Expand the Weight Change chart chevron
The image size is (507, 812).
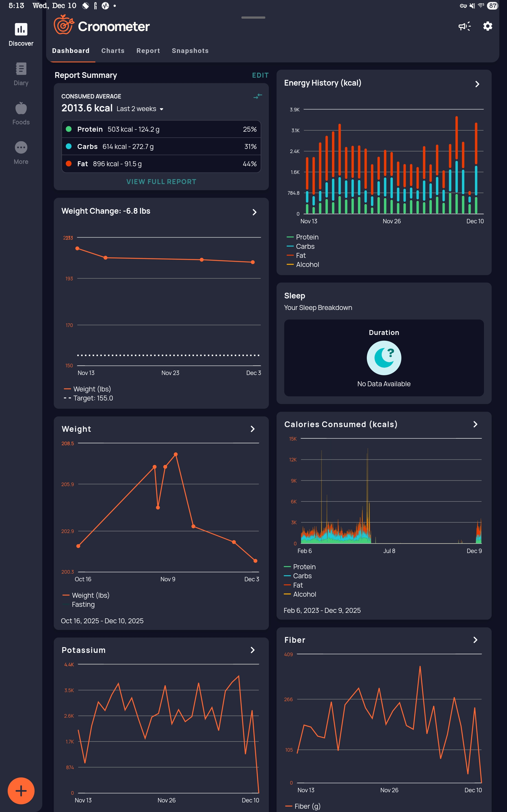point(254,212)
